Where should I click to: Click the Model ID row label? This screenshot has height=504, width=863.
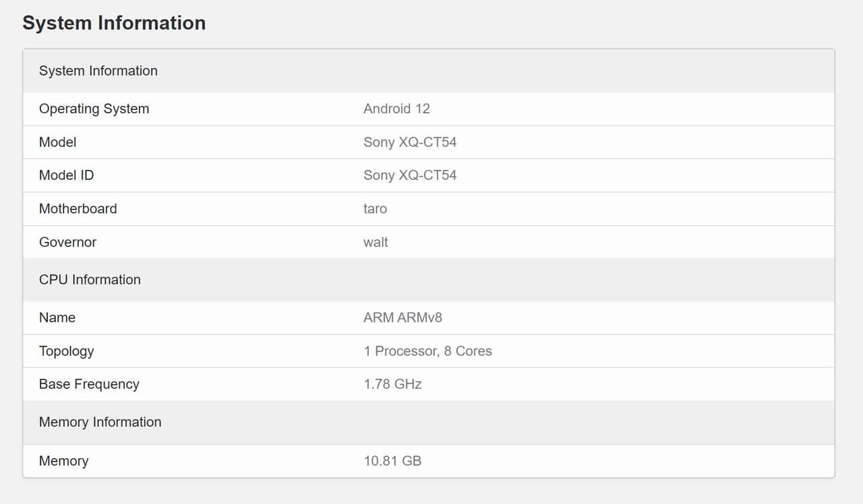(x=66, y=175)
